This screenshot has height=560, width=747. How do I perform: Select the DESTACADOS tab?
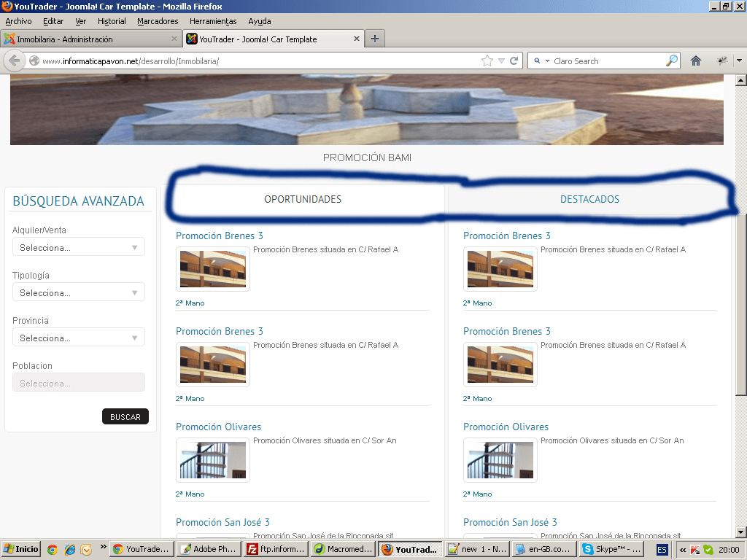coord(589,199)
